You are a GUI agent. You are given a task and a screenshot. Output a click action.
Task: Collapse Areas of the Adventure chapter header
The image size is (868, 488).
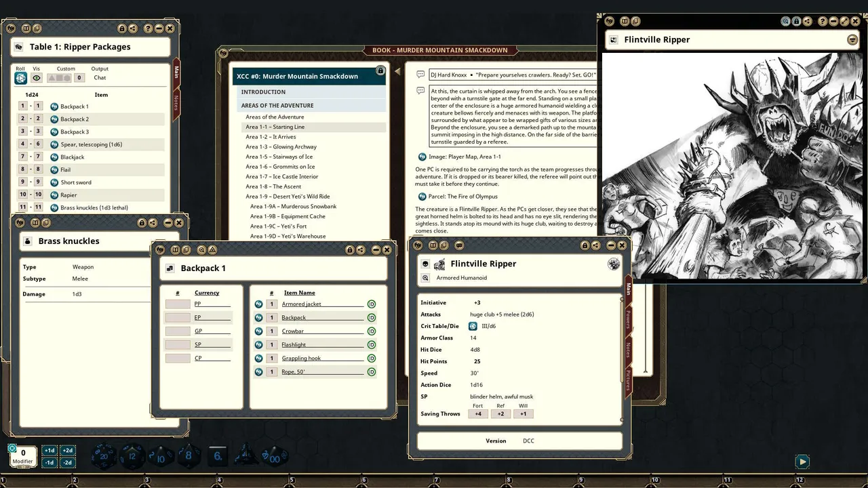coord(312,106)
